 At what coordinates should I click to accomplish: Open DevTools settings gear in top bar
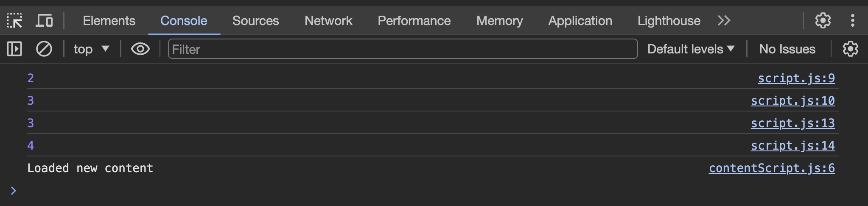click(823, 20)
